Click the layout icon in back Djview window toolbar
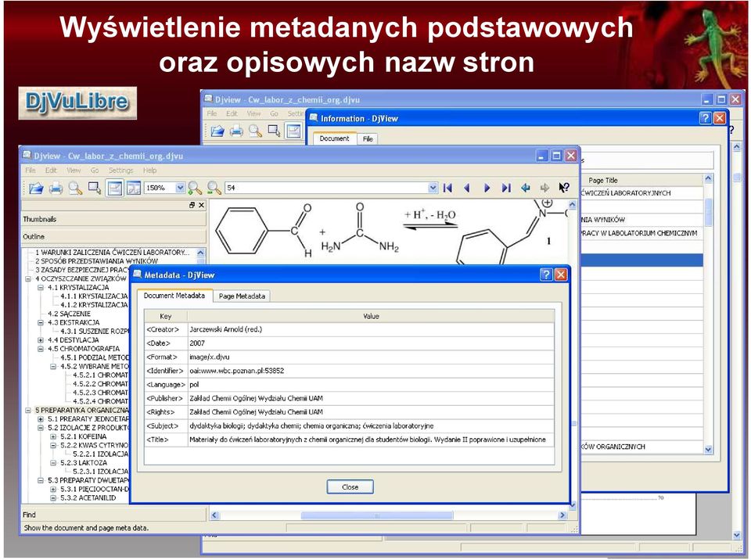This screenshot has width=751, height=560. pos(293,131)
